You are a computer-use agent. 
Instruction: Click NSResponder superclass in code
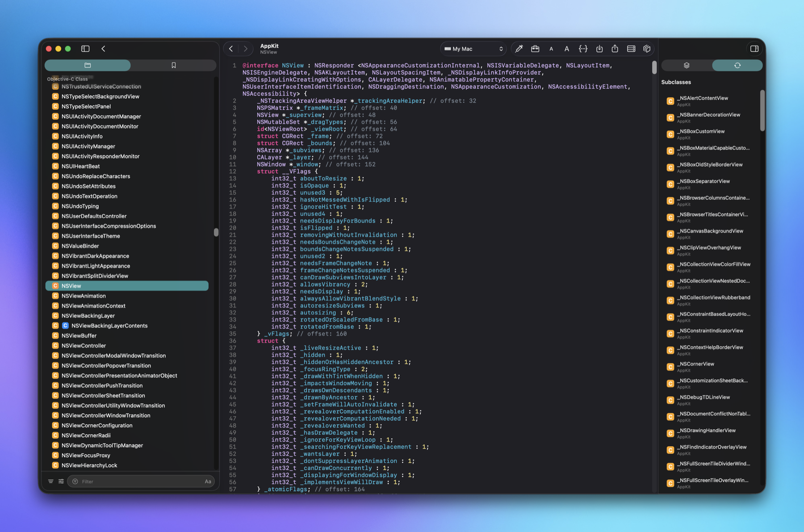click(334, 65)
